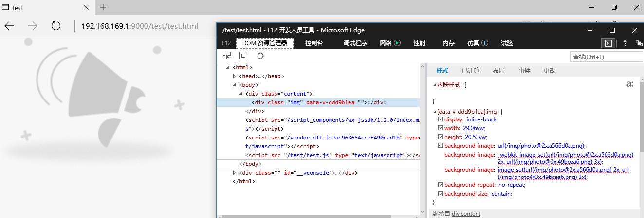Expand the div id="__vconsole" node
644x218 pixels.
(x=234, y=173)
